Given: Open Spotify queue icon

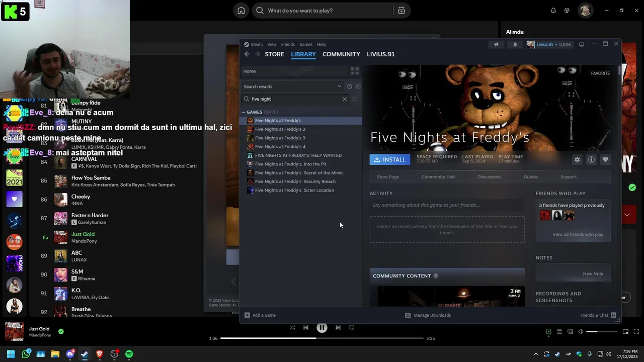Looking at the screenshot, I should [x=559, y=332].
